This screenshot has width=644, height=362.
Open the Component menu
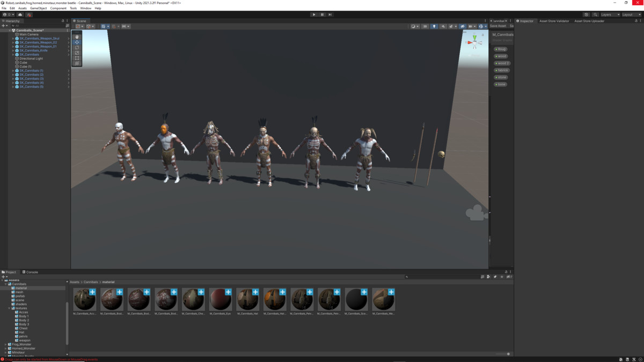58,8
